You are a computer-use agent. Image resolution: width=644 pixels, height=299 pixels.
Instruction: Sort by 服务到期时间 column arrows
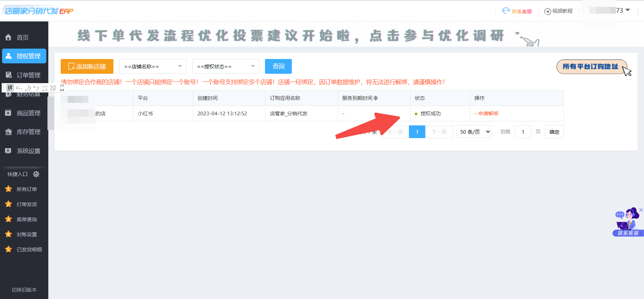376,98
